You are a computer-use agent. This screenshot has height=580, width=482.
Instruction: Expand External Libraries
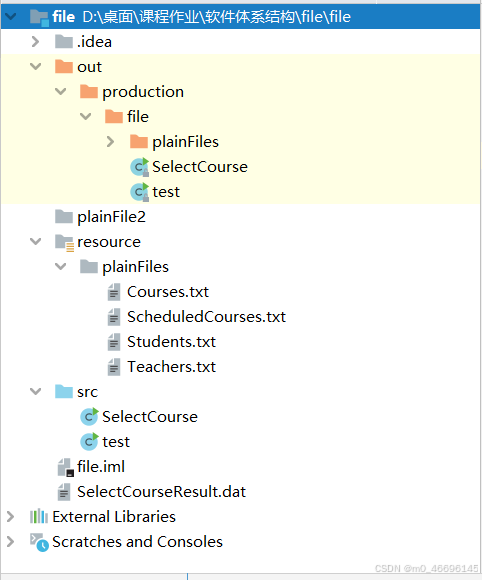pyautogui.click(x=11, y=517)
